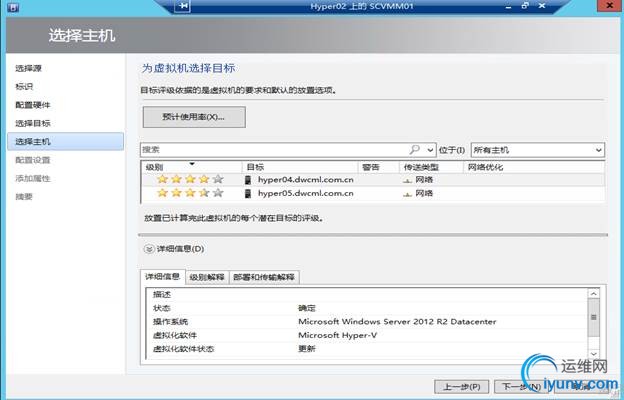Go to the 添加属性 wizard step
This screenshot has height=400, width=624.
(33, 178)
